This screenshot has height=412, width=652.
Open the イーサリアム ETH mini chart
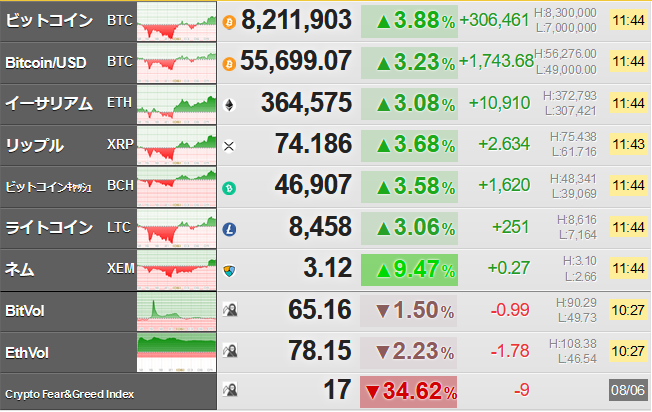(x=176, y=104)
